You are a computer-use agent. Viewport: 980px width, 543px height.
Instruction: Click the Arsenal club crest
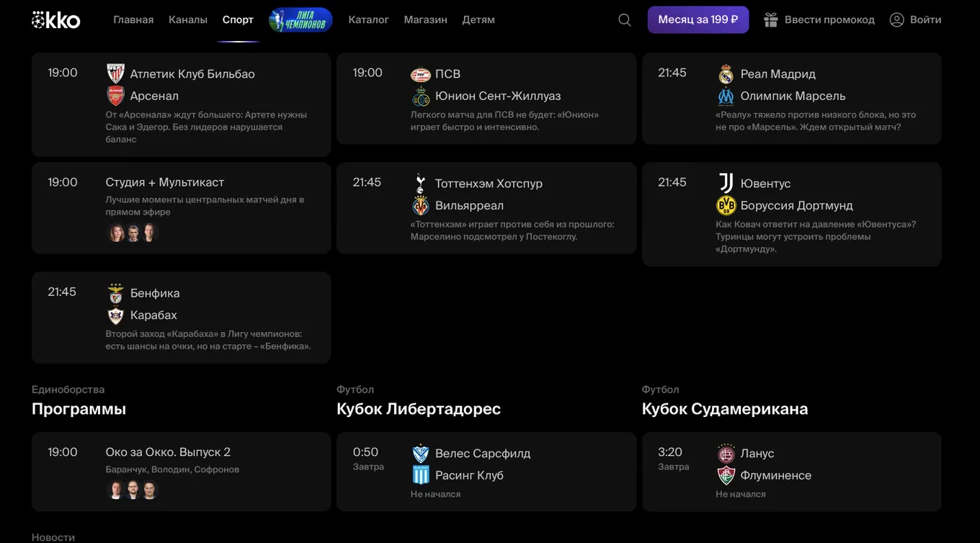(x=115, y=96)
